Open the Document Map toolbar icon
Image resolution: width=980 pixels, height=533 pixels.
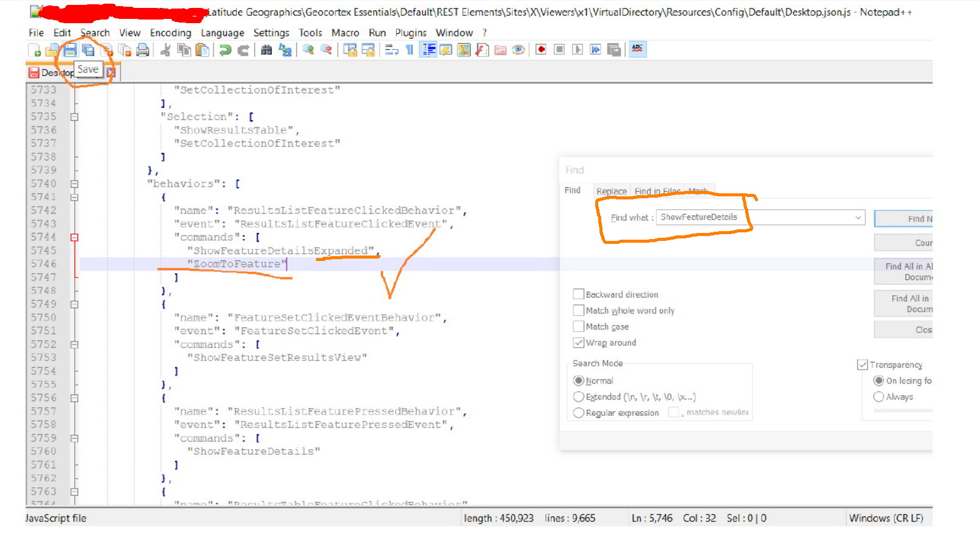coord(464,50)
